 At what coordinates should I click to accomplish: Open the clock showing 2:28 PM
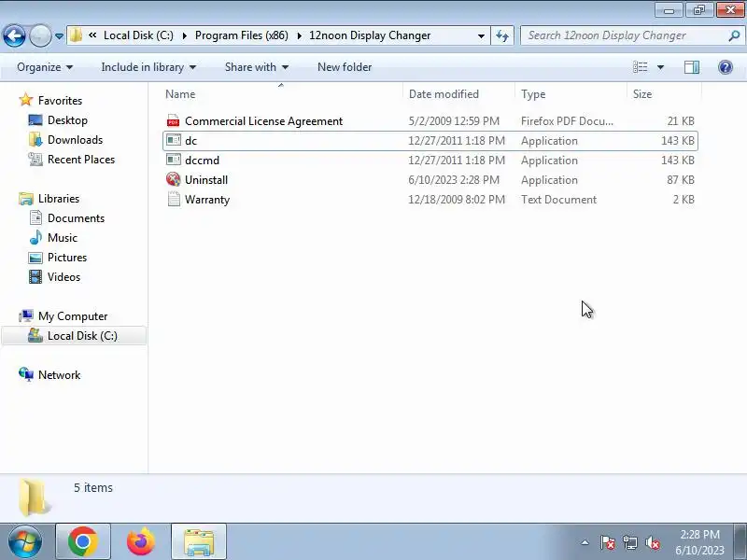[x=699, y=542]
